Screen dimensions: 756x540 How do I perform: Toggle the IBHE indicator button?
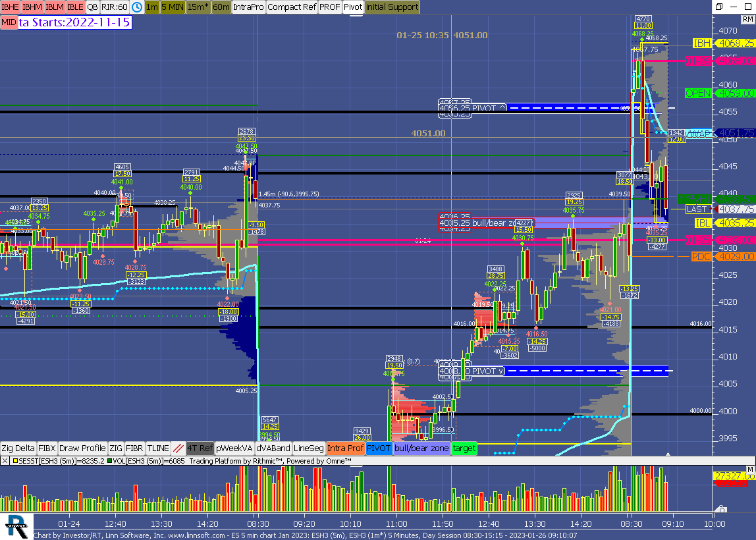(x=10, y=7)
